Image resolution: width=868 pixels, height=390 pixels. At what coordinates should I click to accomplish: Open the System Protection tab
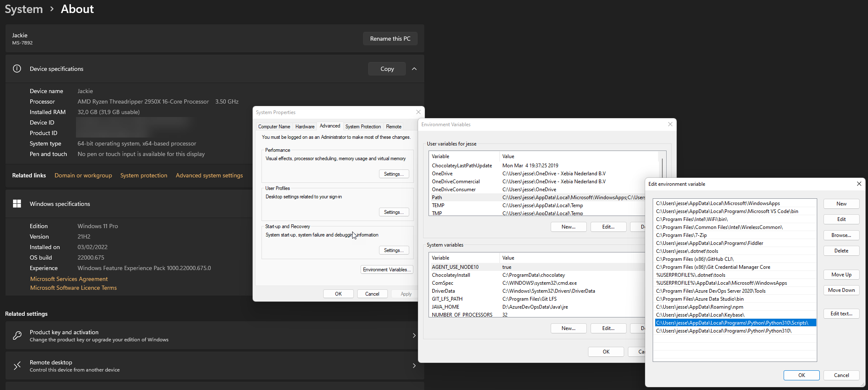[x=363, y=126]
